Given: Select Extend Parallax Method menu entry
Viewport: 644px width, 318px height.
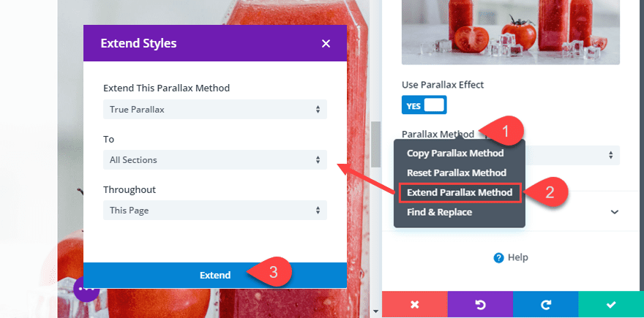Looking at the screenshot, I should 460,192.
